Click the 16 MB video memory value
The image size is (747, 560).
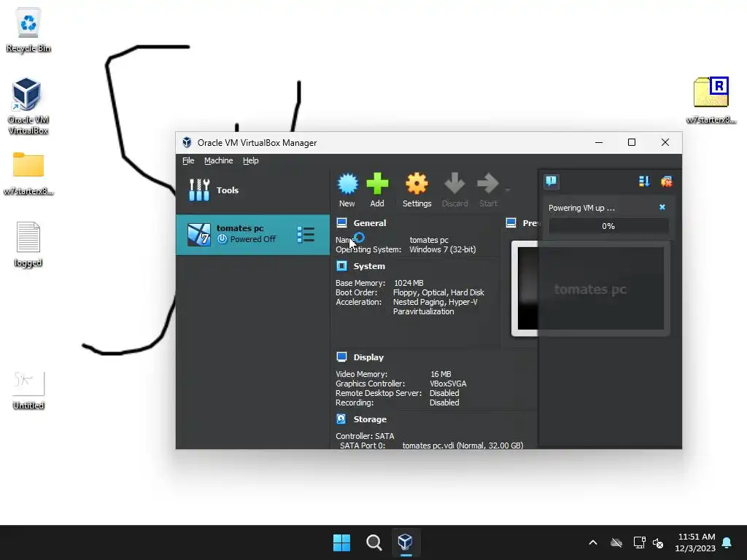tap(441, 374)
